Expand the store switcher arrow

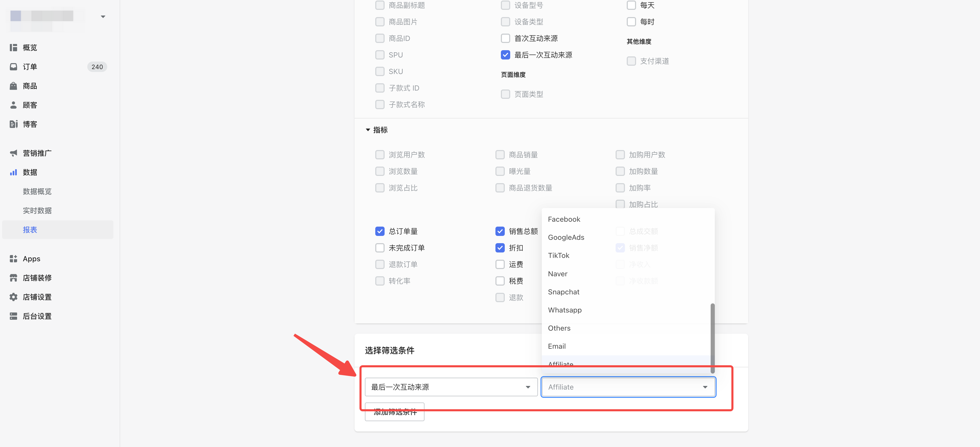103,17
